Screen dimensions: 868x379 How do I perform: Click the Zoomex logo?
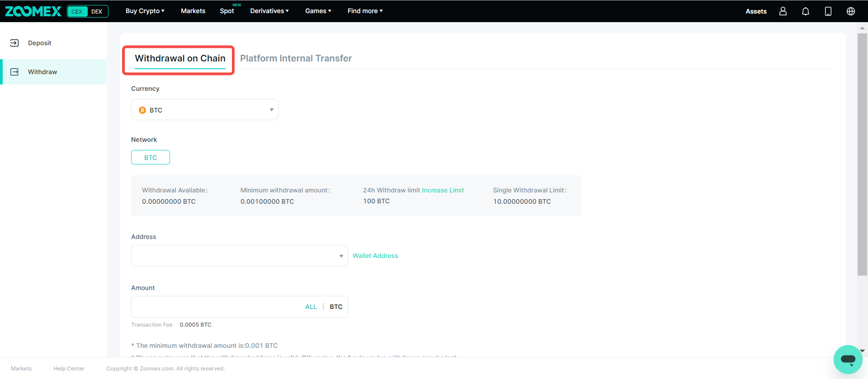point(33,11)
